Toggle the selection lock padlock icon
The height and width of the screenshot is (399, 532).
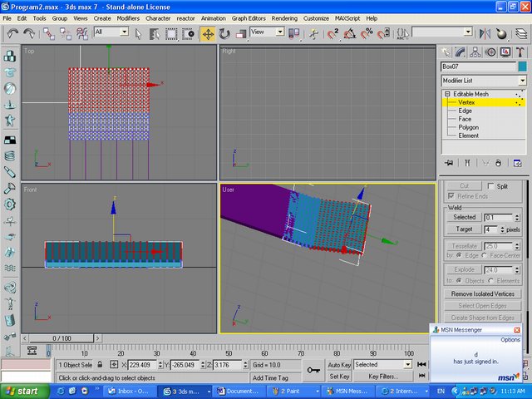(x=101, y=364)
